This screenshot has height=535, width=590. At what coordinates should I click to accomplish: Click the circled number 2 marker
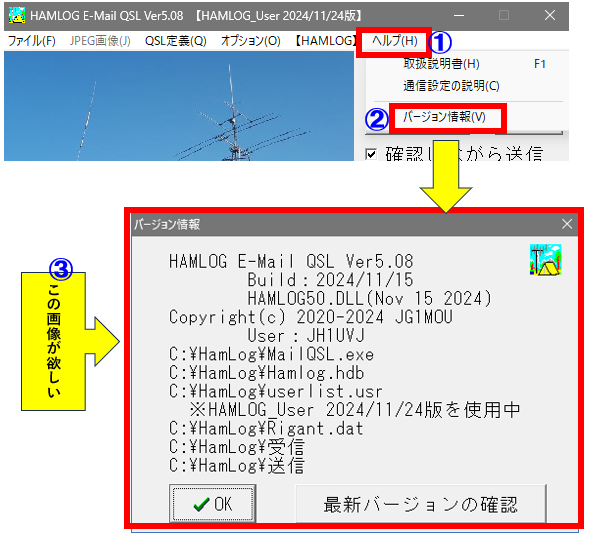pyautogui.click(x=377, y=119)
